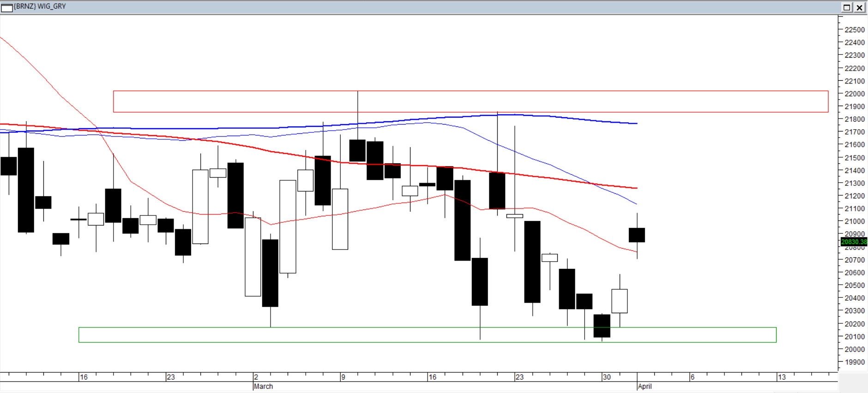
Task: Click the March month label on time axis
Action: click(x=263, y=387)
